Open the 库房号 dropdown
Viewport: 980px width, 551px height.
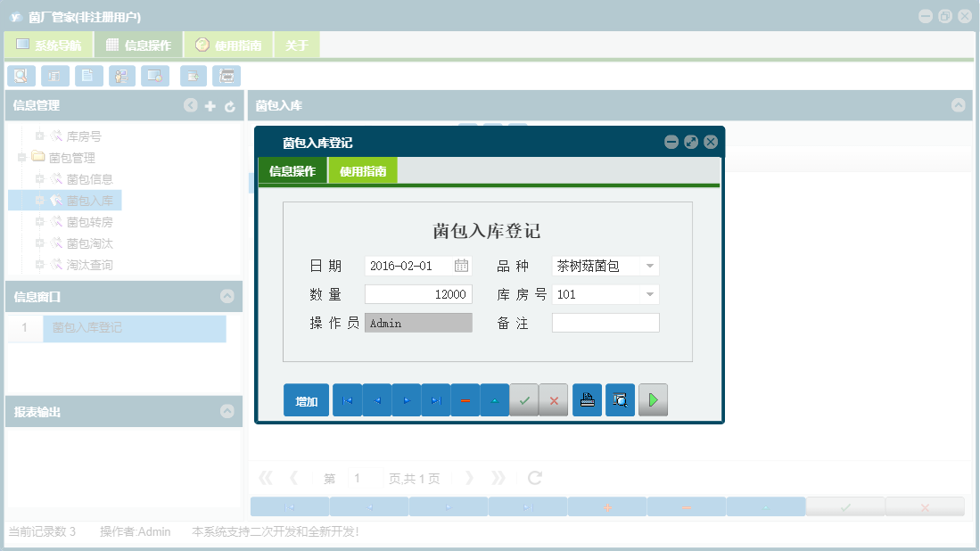pos(650,293)
